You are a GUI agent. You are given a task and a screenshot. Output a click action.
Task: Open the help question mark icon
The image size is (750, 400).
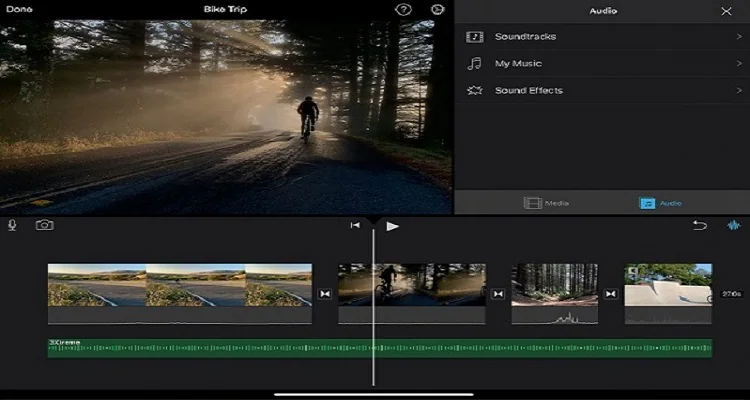[403, 10]
